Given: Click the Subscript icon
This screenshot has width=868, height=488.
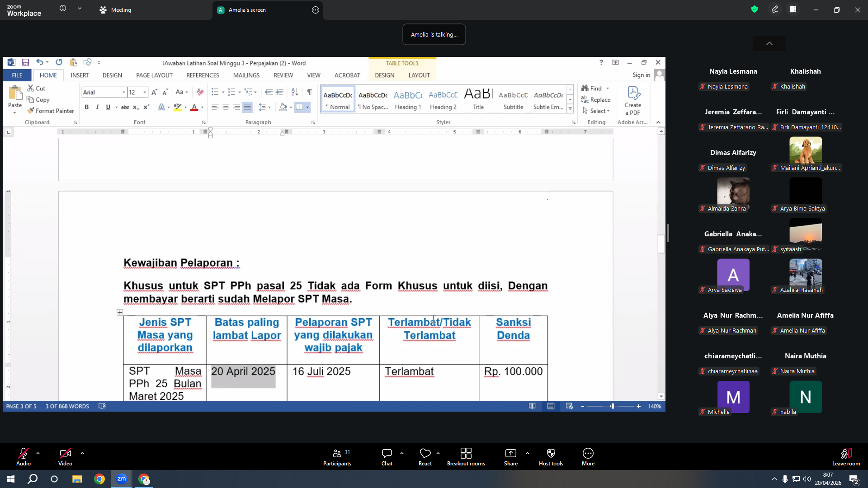Looking at the screenshot, I should (x=136, y=107).
